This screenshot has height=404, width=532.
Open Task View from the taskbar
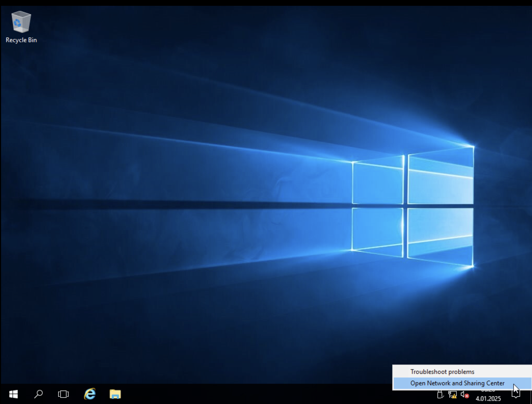coord(63,394)
